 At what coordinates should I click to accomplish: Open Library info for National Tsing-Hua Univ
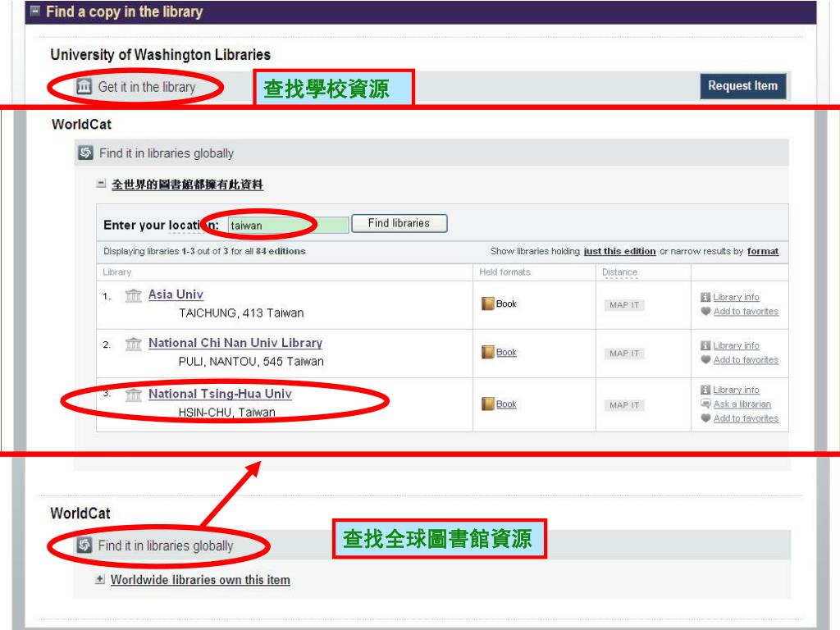[x=736, y=390]
